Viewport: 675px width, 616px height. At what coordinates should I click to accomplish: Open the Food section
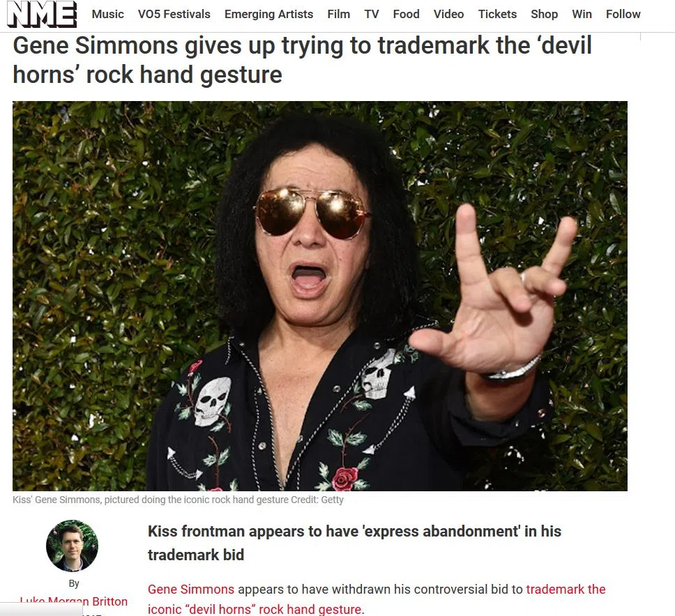[x=406, y=14]
